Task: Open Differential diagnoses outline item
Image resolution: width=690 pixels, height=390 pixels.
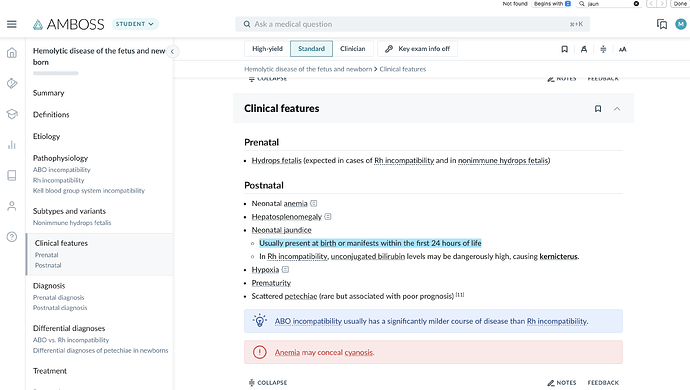Action: click(69, 328)
